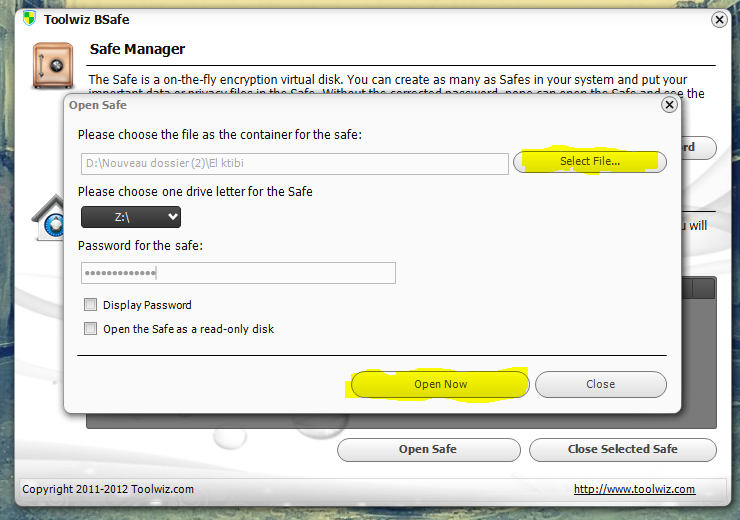Enable the Display Password checkbox

point(90,304)
